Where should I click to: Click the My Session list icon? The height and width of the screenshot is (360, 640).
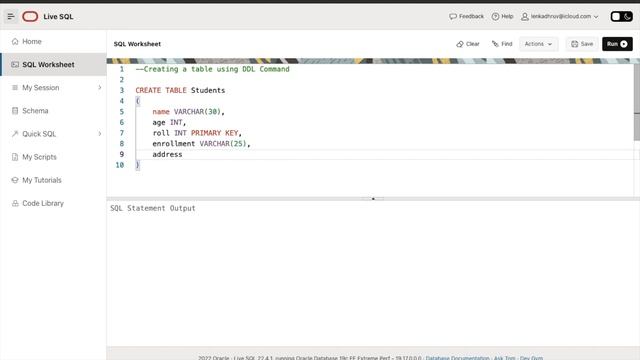click(x=15, y=87)
